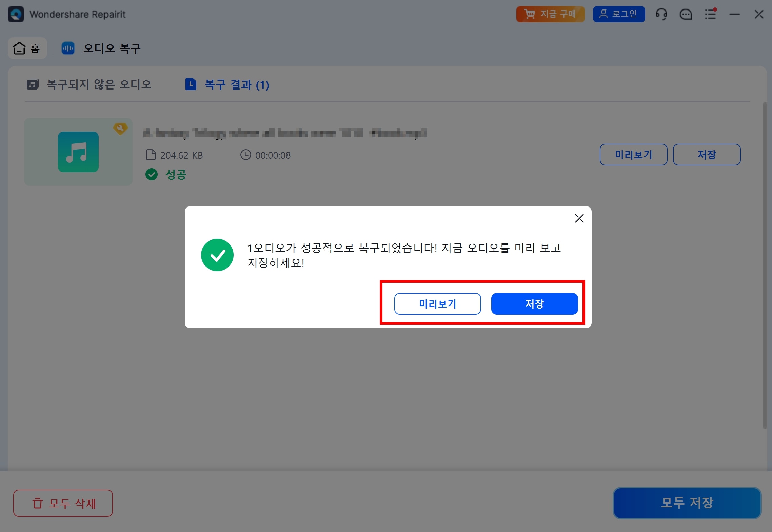
Task: Select the repair results (1) tab
Action: point(227,84)
